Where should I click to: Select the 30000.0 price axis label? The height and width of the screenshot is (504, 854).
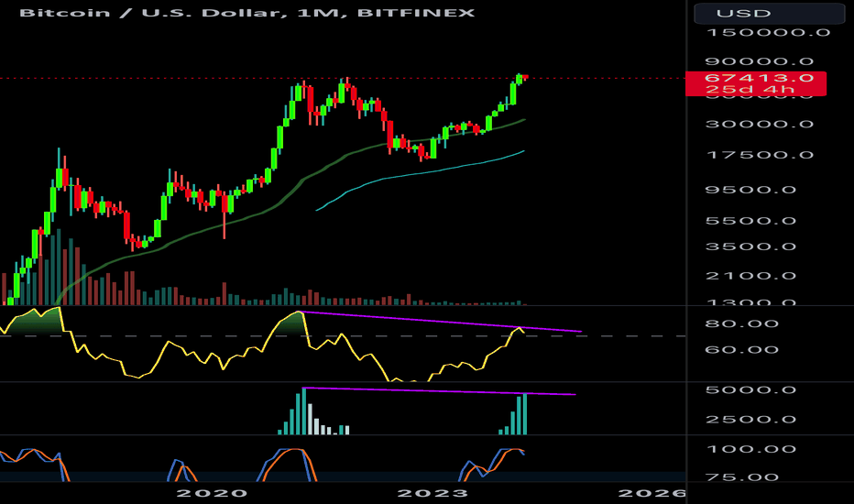(760, 125)
